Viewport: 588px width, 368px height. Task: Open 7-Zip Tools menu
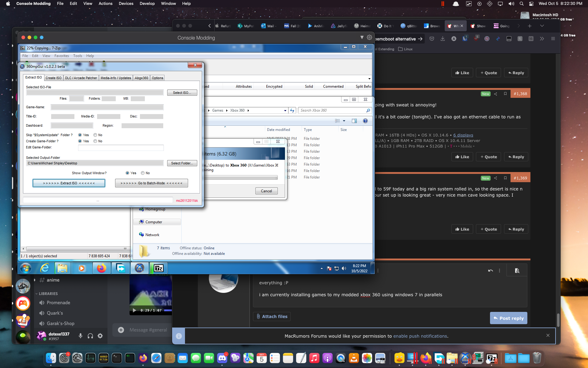click(77, 56)
